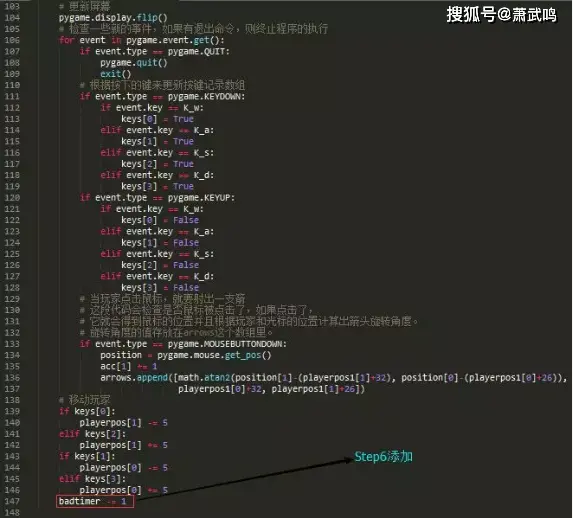Click the continuation line 'playerpos1[0]+32, playerpos1[1]+26])'
The height and width of the screenshot is (518, 573).
[x=272, y=389]
